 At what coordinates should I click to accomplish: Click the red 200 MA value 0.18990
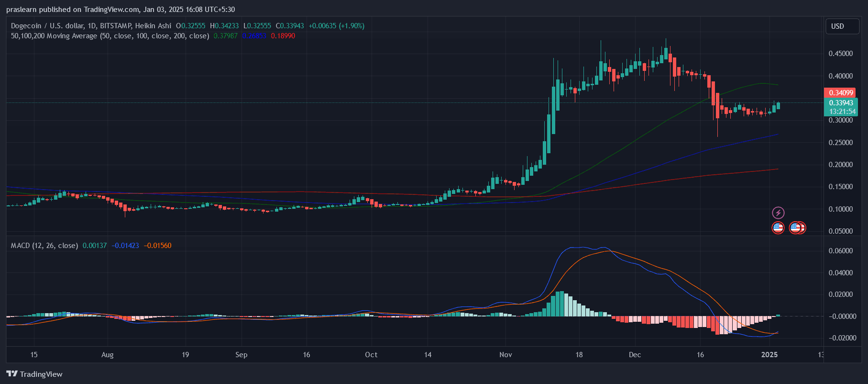[x=283, y=36]
